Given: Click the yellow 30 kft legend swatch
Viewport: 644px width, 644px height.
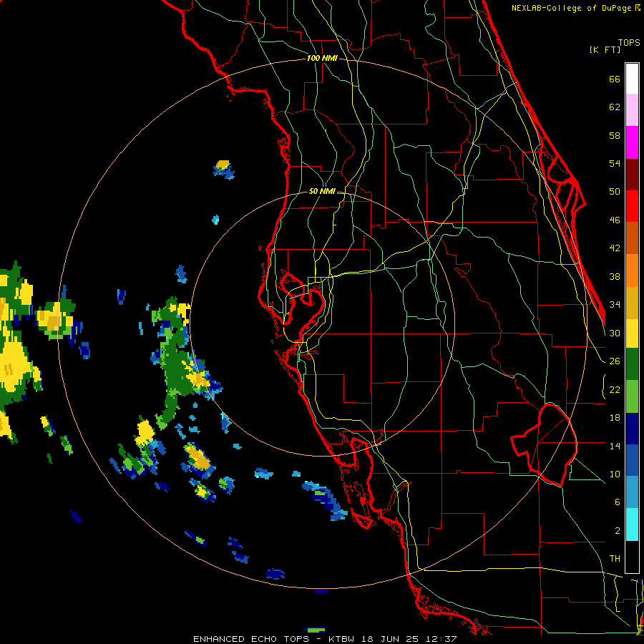Looking at the screenshot, I should (x=632, y=333).
